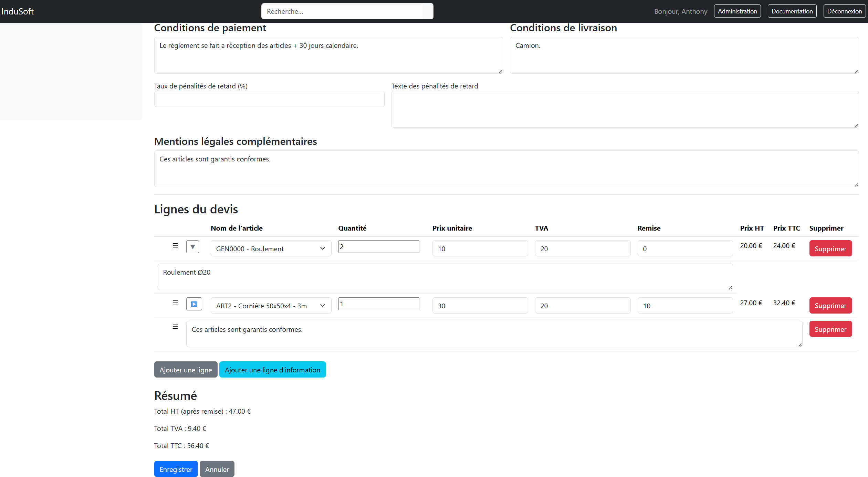The height and width of the screenshot is (477, 868).
Task: Open the Documentation page
Action: point(792,11)
